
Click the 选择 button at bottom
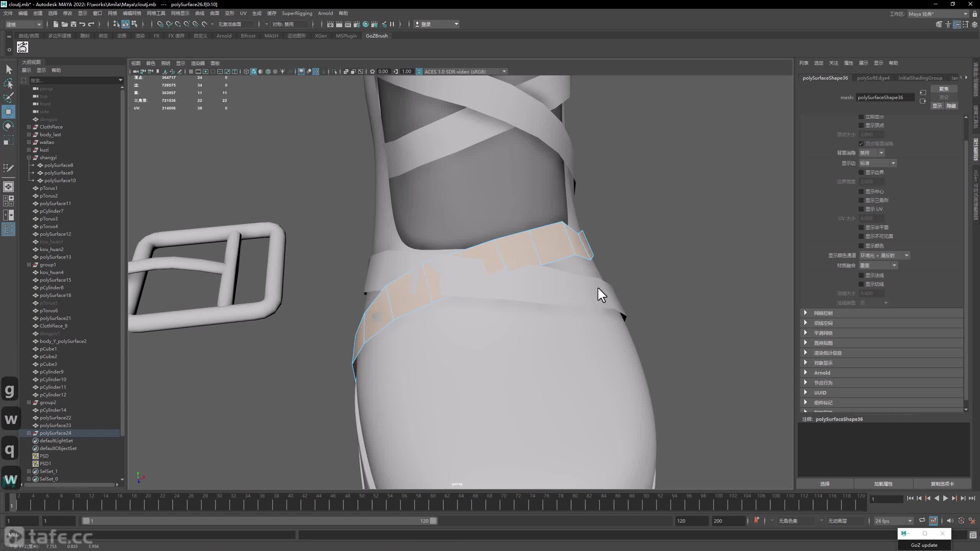tap(825, 484)
